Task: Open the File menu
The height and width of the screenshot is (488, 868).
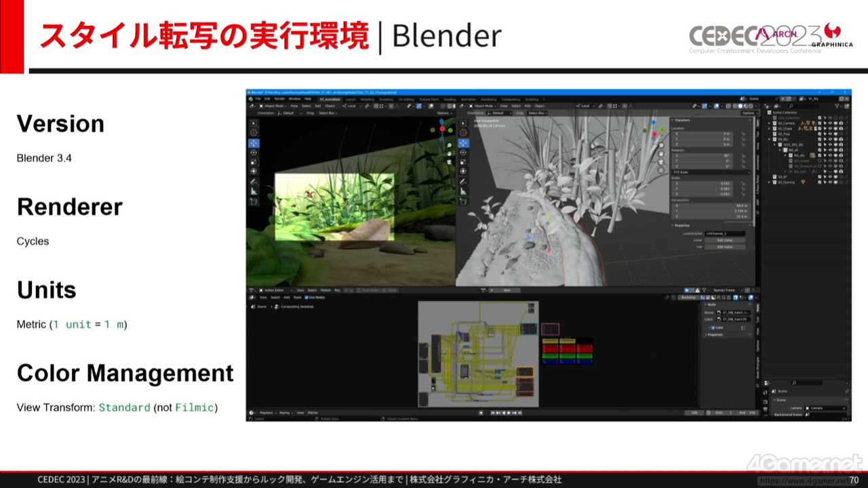Action: click(x=258, y=98)
